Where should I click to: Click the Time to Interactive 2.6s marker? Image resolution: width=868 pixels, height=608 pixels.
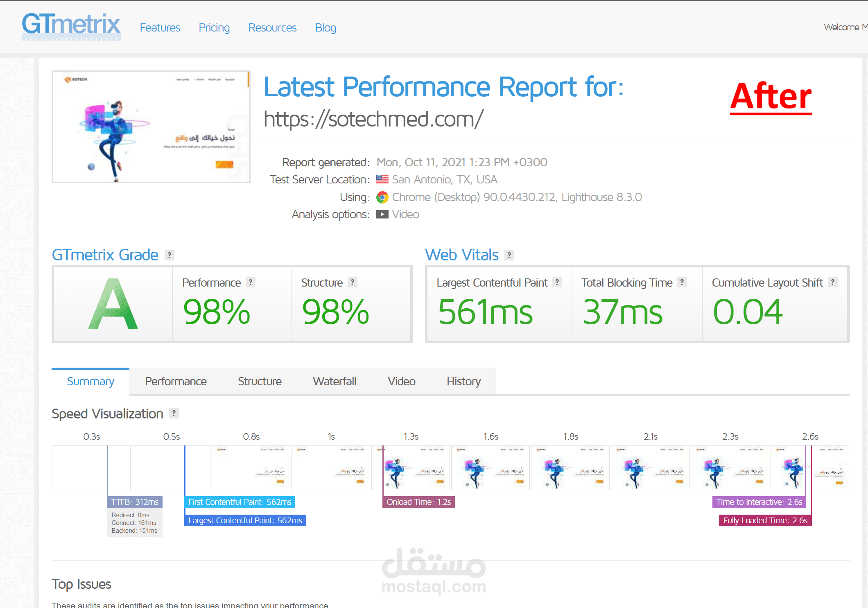pyautogui.click(x=759, y=502)
